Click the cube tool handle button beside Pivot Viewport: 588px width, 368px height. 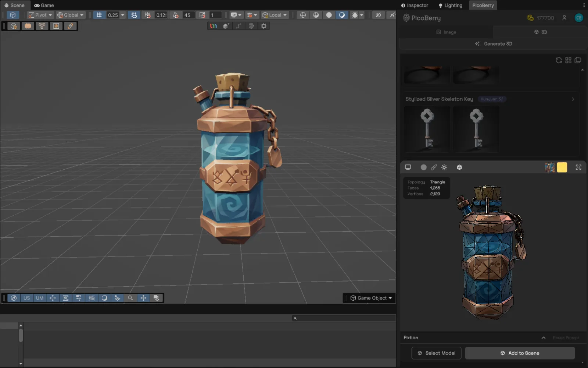point(13,15)
